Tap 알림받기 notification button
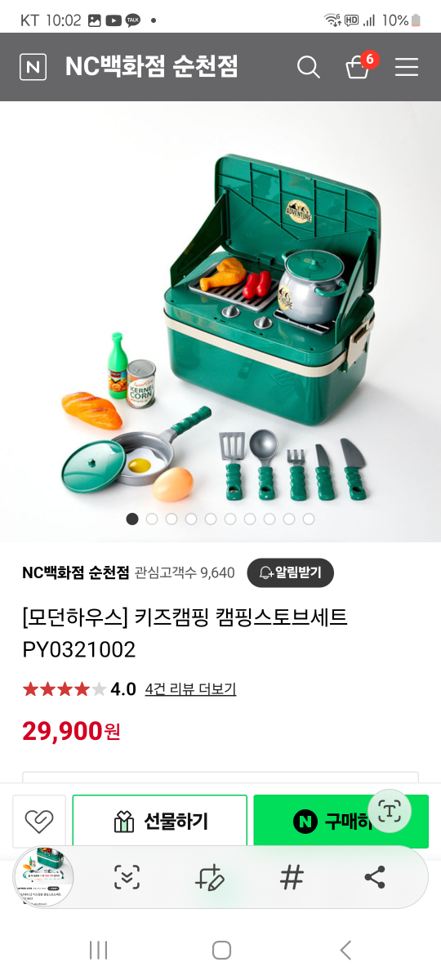Screen dimensions: 441x980 [290, 572]
